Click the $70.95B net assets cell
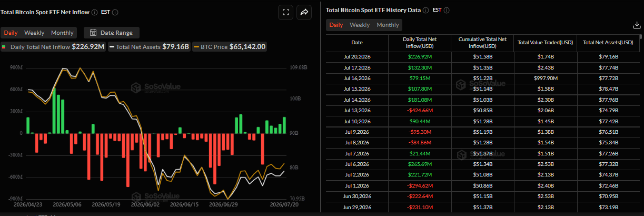Image resolution: width=644 pixels, height=216 pixels. [608, 197]
